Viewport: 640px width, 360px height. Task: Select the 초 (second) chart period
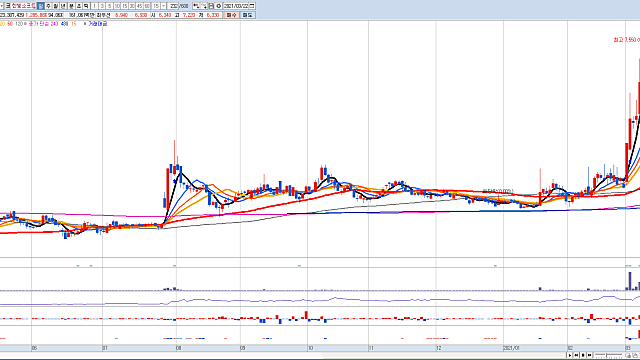point(78,6)
